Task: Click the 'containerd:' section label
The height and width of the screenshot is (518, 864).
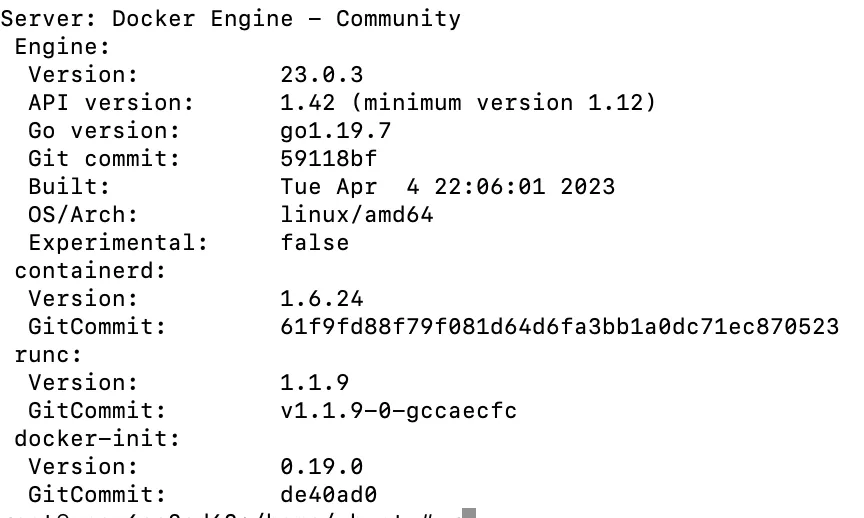Action: (x=90, y=270)
